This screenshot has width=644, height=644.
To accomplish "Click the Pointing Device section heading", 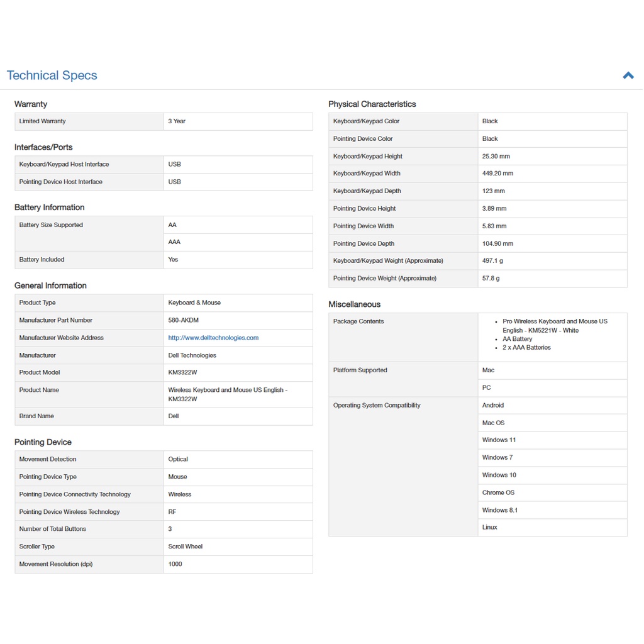I will (x=43, y=442).
